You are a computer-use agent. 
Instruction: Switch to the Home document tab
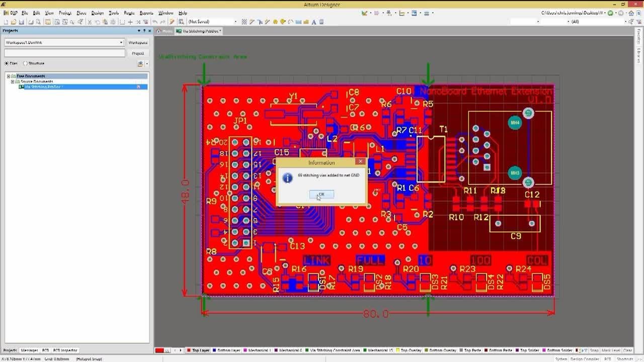[x=165, y=31]
